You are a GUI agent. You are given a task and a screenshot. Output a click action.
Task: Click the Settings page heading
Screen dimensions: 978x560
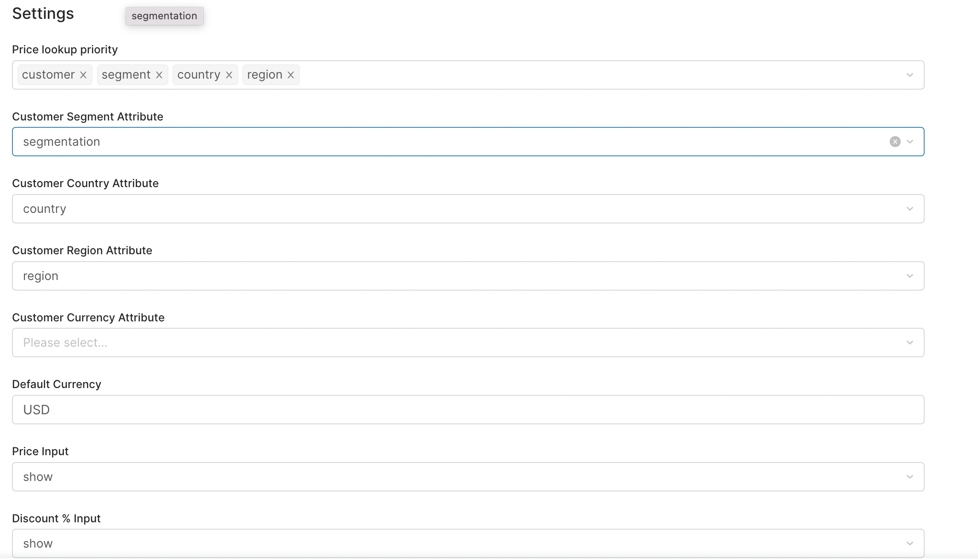(43, 14)
